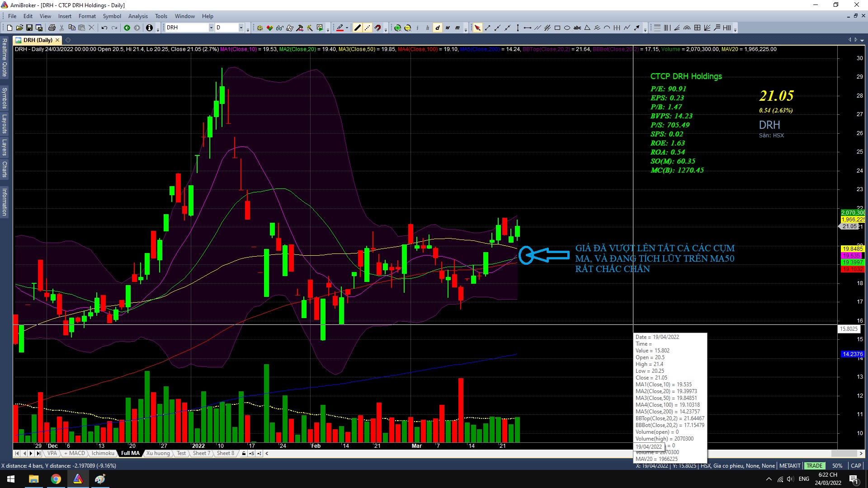Open the File menu
The image size is (868, 488).
[x=12, y=16]
